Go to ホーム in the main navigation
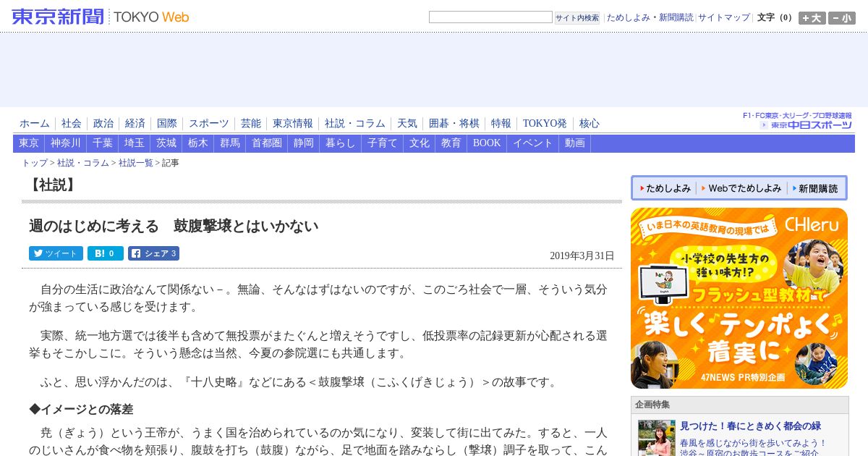This screenshot has width=868, height=456. pos(35,124)
